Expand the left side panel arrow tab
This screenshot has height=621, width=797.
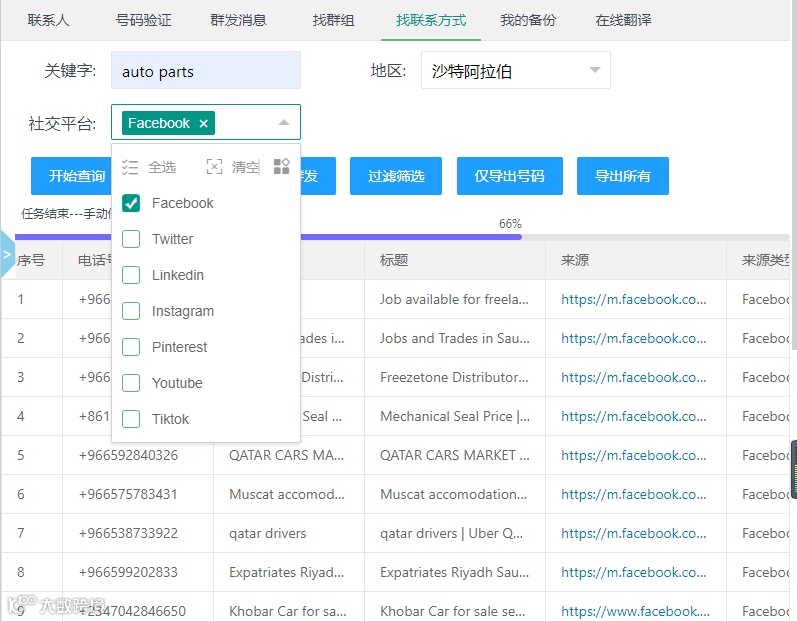(x=7, y=254)
